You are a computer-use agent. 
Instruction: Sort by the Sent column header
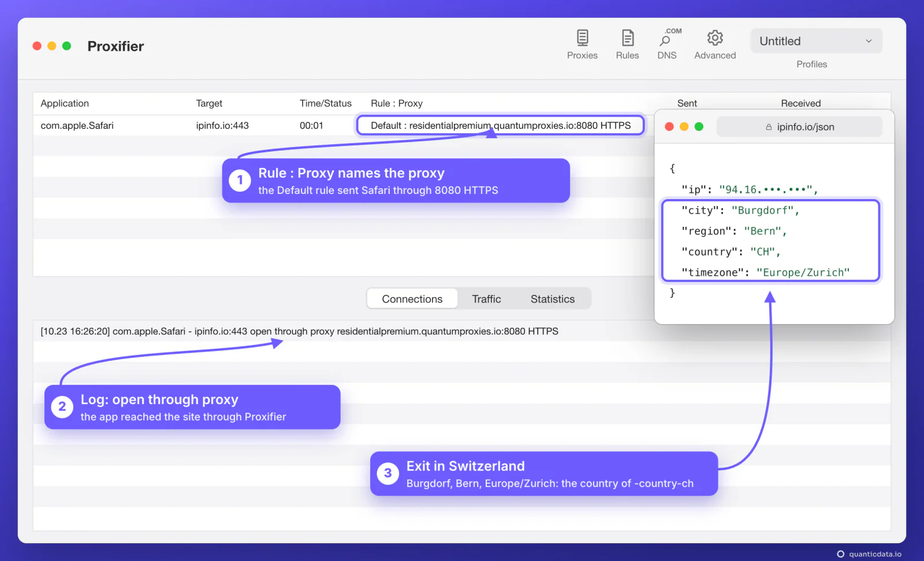687,103
